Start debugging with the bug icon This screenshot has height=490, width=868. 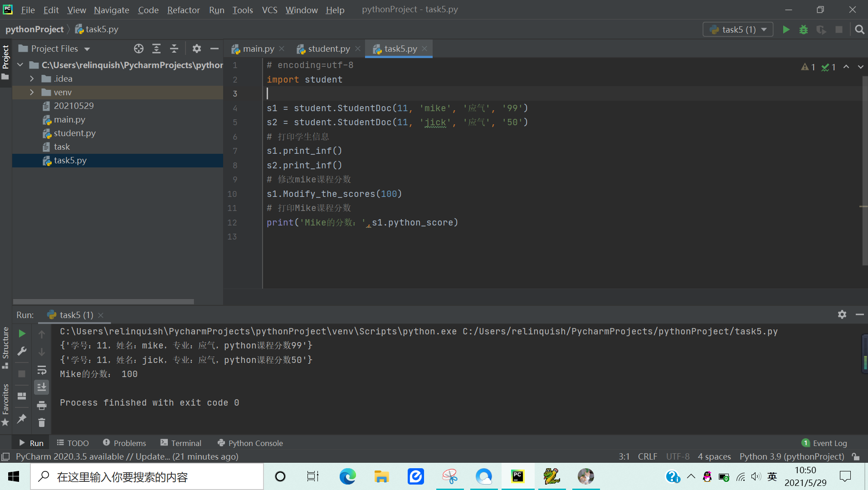(804, 29)
